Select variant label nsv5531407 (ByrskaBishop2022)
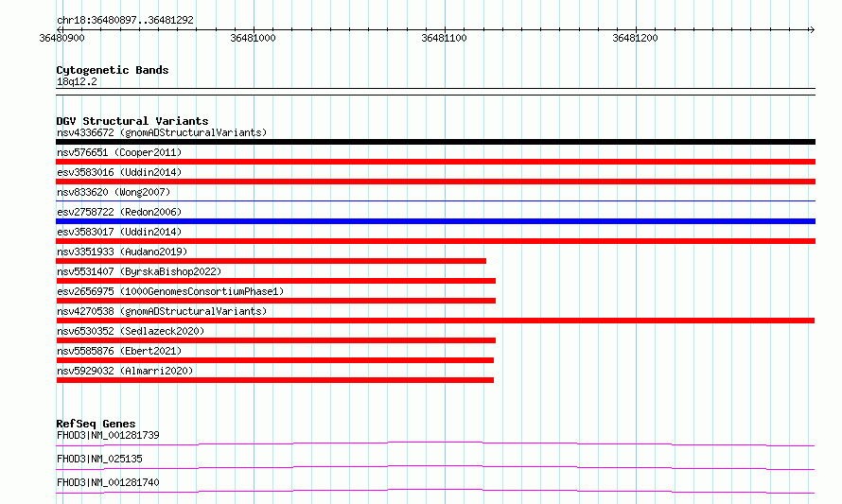842x504 pixels. click(139, 271)
